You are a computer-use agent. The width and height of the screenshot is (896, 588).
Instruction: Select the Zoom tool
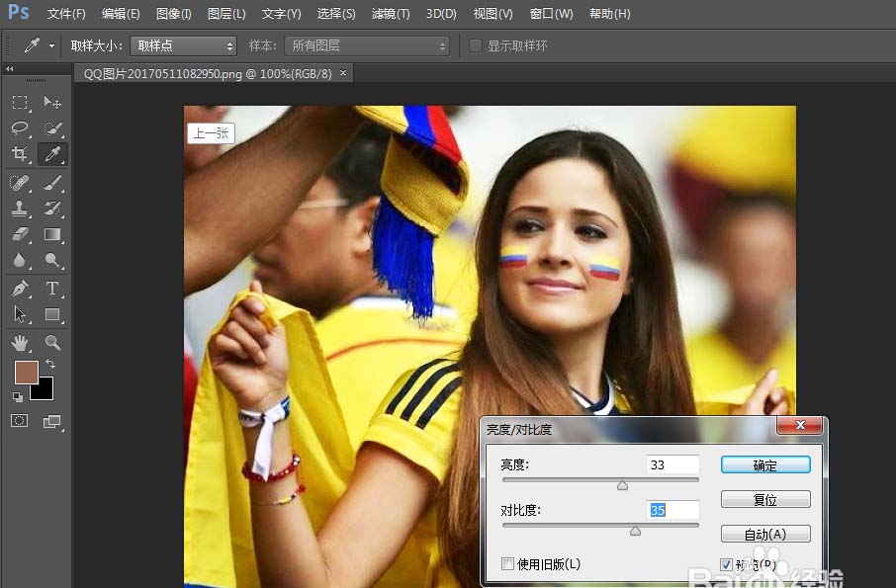coord(51,343)
